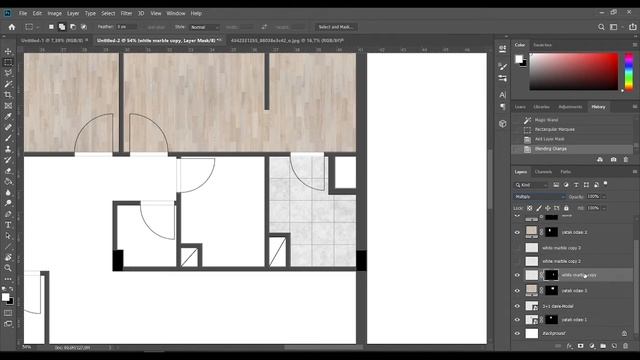Select 'Magic Wand' history state
The height and width of the screenshot is (360, 640).
pos(546,120)
